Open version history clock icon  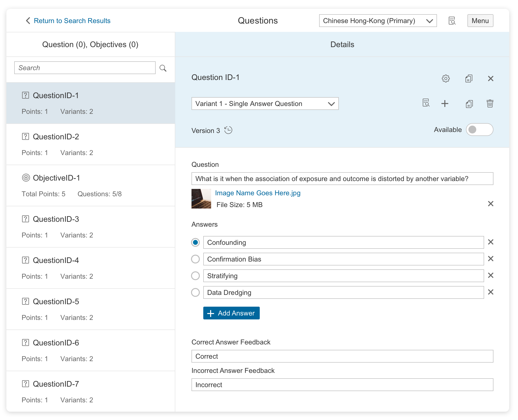tap(228, 130)
